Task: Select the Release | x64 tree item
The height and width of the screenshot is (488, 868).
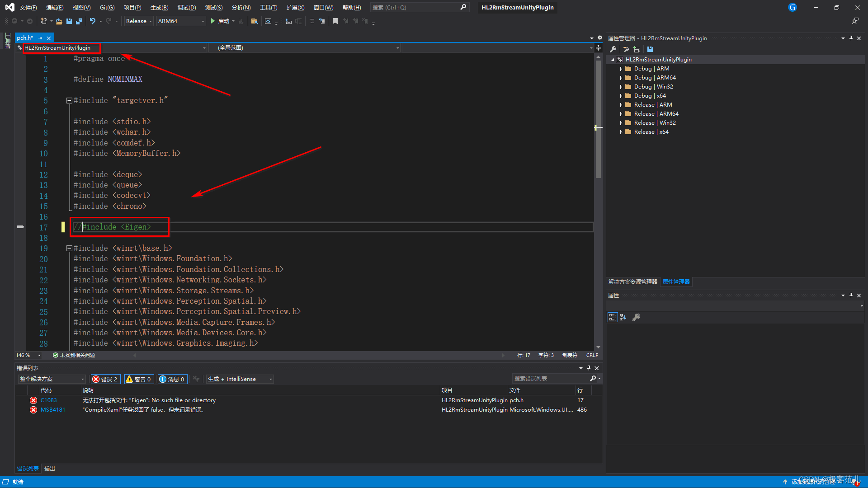Action: coord(651,132)
